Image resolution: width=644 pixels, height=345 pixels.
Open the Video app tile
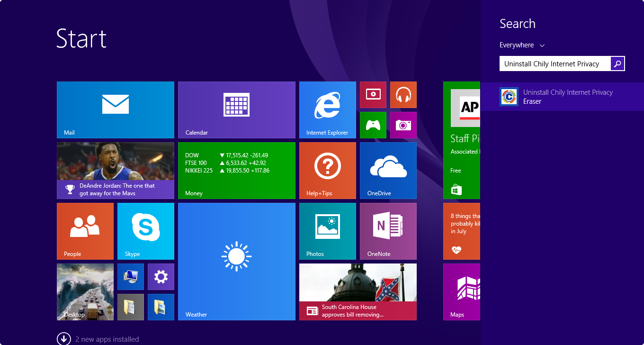(x=373, y=95)
